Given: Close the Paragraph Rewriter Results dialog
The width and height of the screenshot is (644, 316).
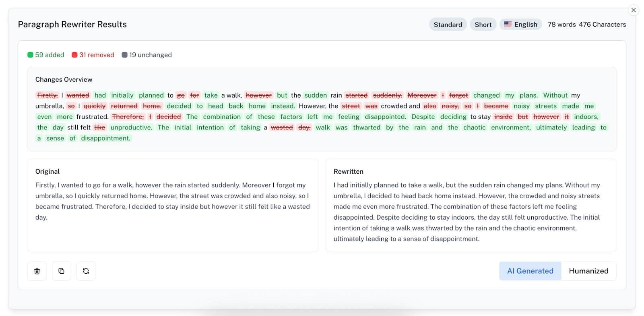Looking at the screenshot, I should pos(634,10).
